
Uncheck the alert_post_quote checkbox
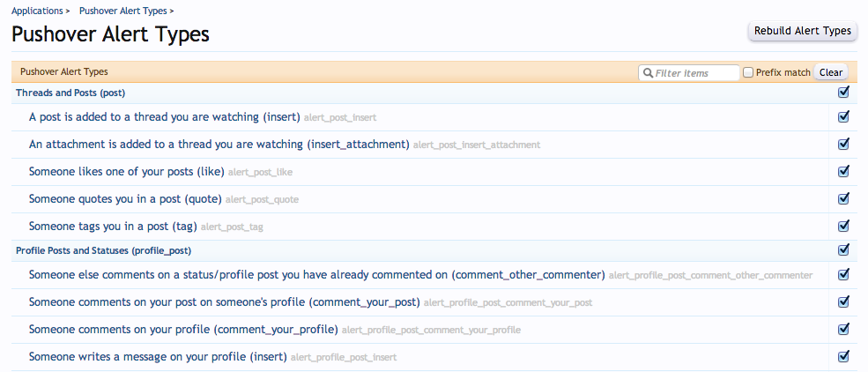(x=843, y=198)
